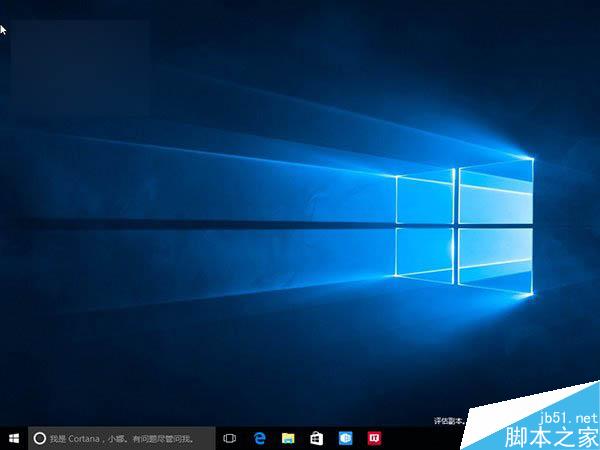Open the Windows Start menu
The image size is (600, 450).
click(x=14, y=438)
